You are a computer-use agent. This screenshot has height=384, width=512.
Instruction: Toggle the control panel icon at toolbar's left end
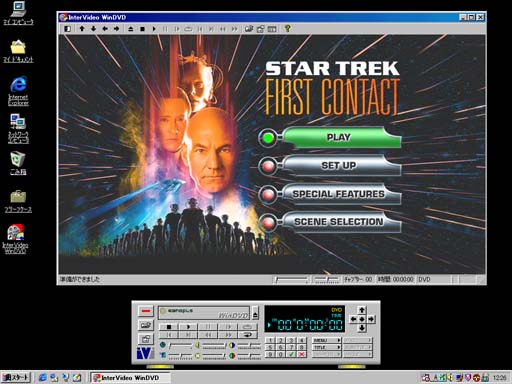[x=68, y=29]
